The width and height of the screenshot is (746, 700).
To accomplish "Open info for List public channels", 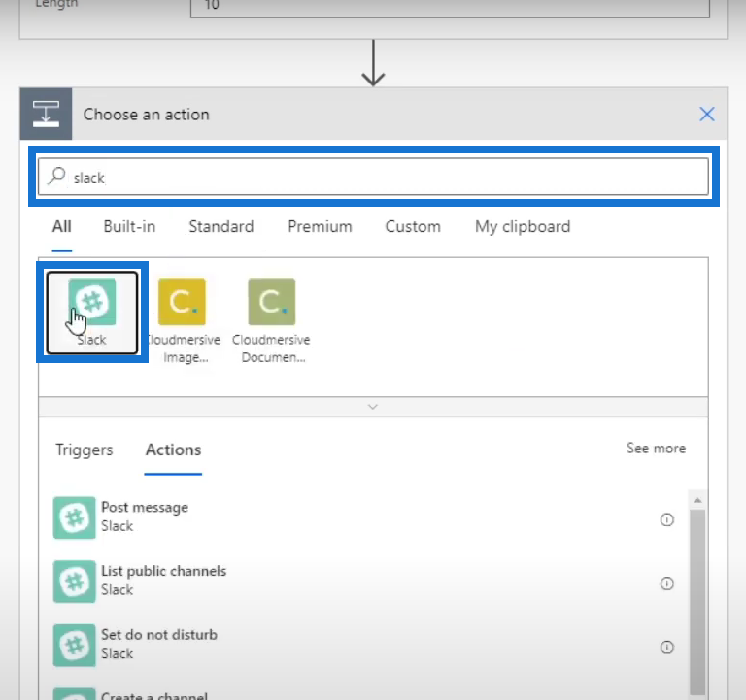I will [667, 583].
